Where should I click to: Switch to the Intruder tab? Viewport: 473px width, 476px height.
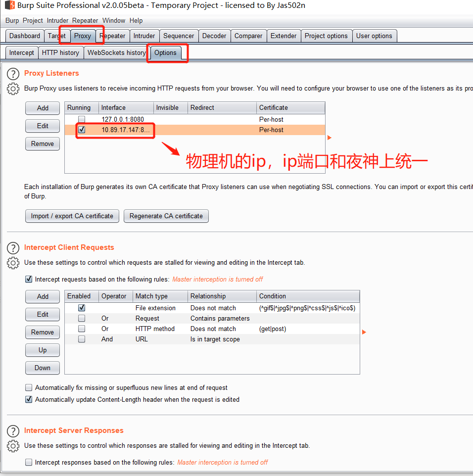tap(144, 36)
